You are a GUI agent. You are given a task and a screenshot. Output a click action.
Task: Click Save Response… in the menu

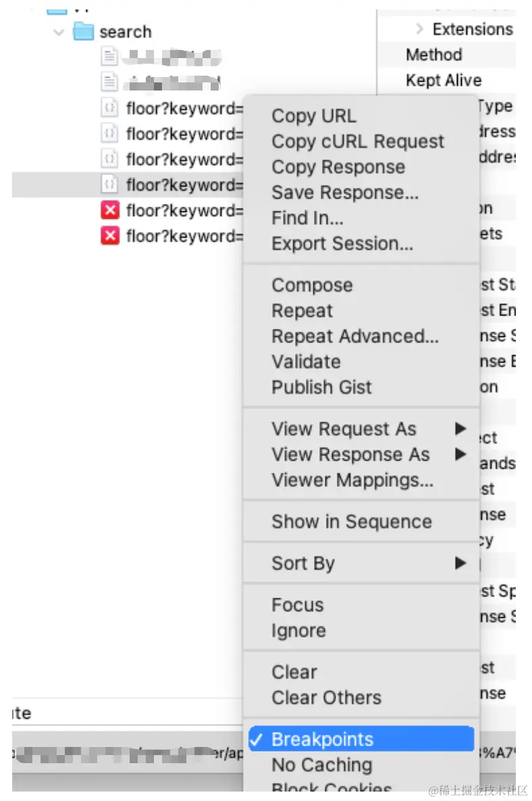click(345, 192)
